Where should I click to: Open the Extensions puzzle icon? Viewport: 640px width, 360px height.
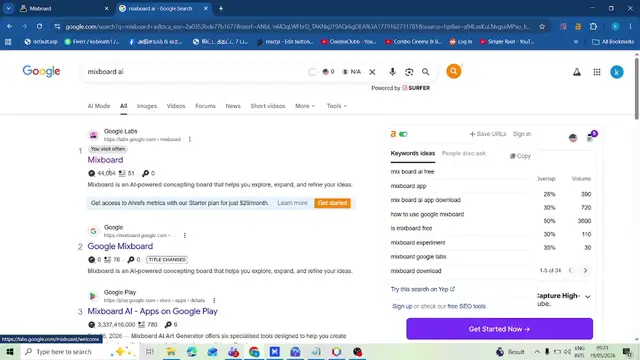pos(593,27)
